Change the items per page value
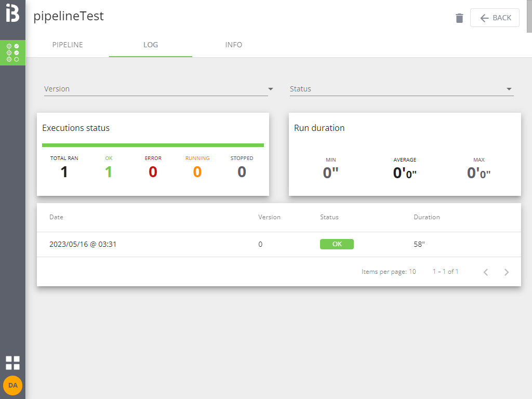The width and height of the screenshot is (532, 399). pos(412,272)
